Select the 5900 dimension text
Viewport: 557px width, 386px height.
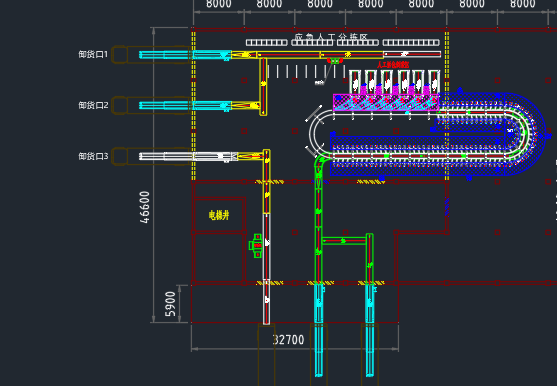tap(171, 304)
